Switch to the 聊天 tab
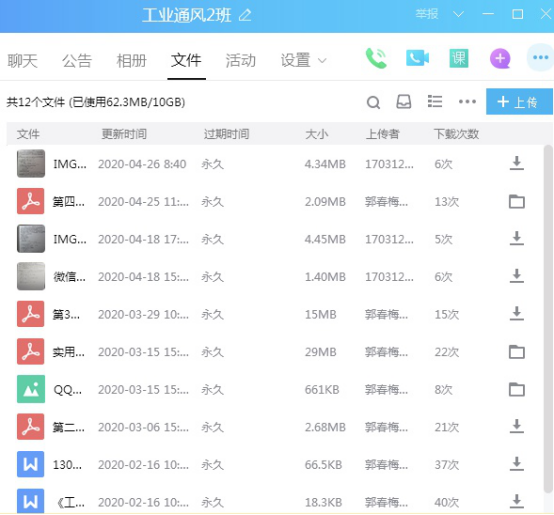 [22, 60]
